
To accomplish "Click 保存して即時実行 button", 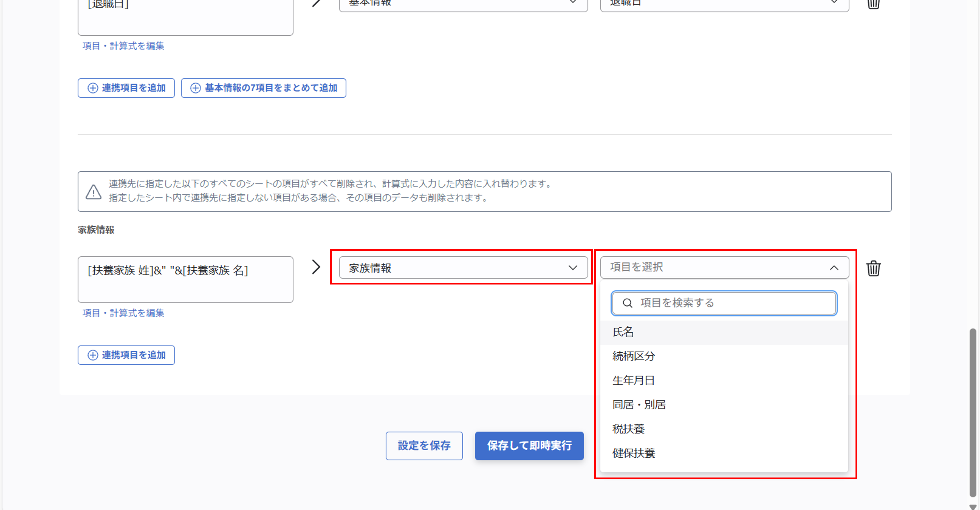I will coord(529,446).
